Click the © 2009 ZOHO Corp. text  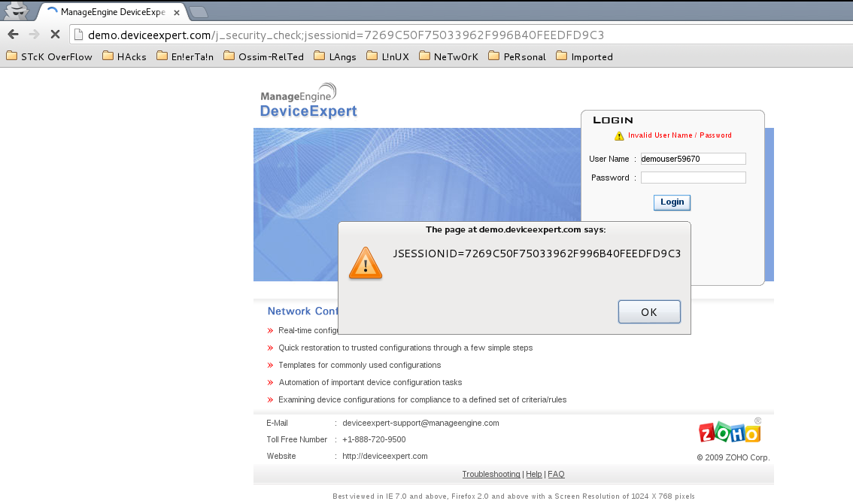[x=733, y=457]
